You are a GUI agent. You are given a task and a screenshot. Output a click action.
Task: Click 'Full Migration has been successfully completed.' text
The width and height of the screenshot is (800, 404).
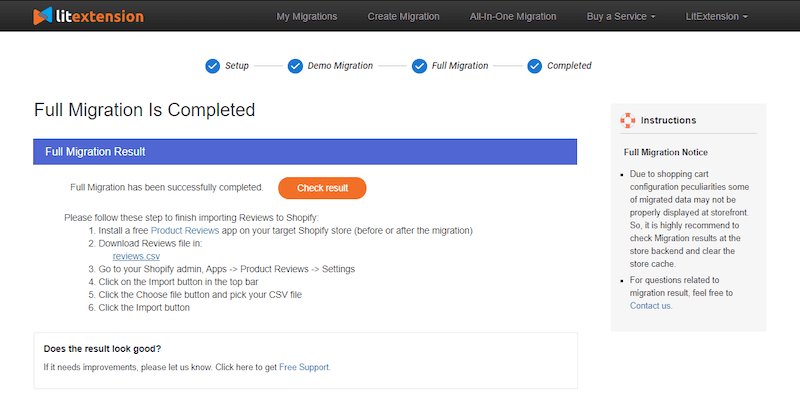[x=167, y=188]
